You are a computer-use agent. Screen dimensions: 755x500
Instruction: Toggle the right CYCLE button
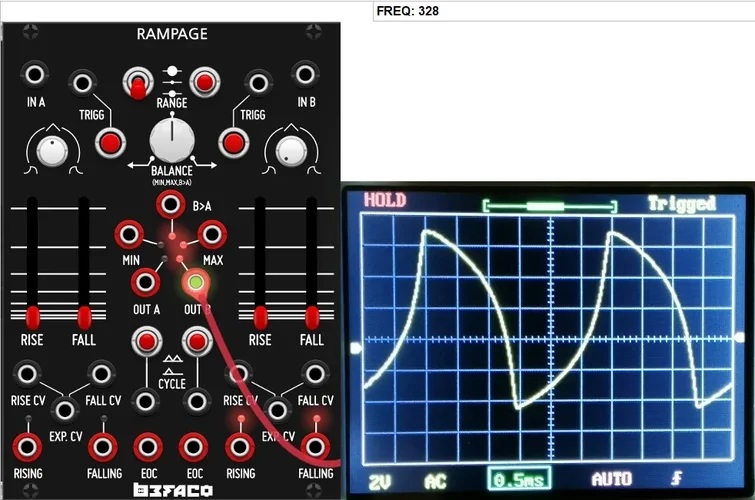pyautogui.click(x=197, y=342)
